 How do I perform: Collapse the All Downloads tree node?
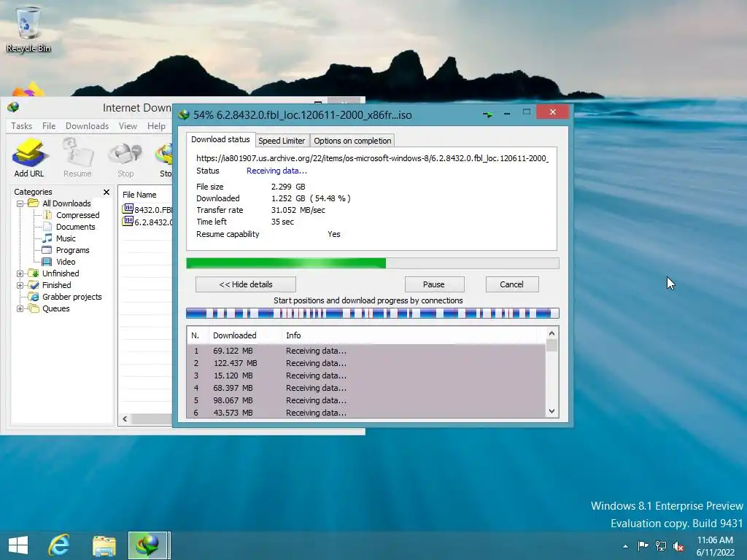coord(20,203)
